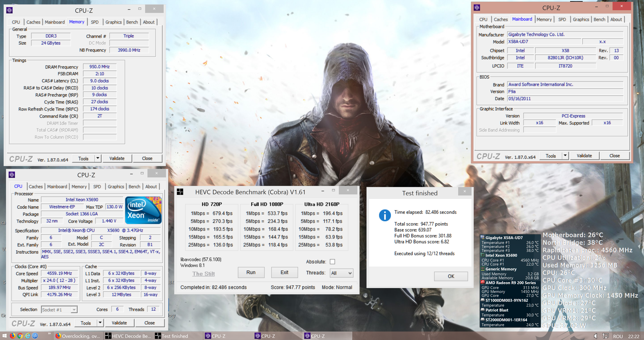Open SPD tab in Memory window
The height and width of the screenshot is (340, 644).
(x=94, y=22)
